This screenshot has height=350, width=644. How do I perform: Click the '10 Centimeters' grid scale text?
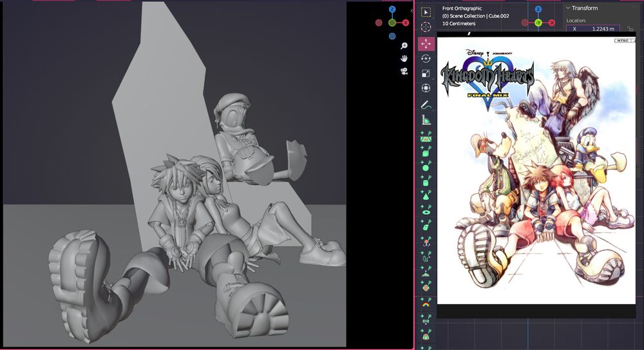click(459, 23)
